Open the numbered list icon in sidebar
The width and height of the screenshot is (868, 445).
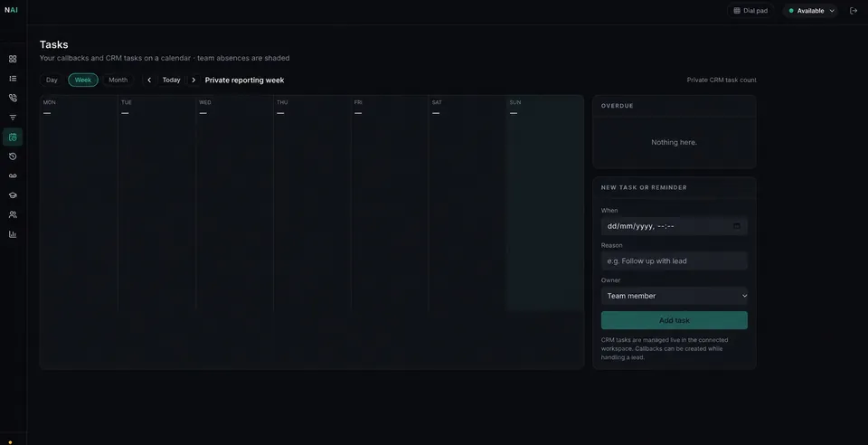click(13, 79)
